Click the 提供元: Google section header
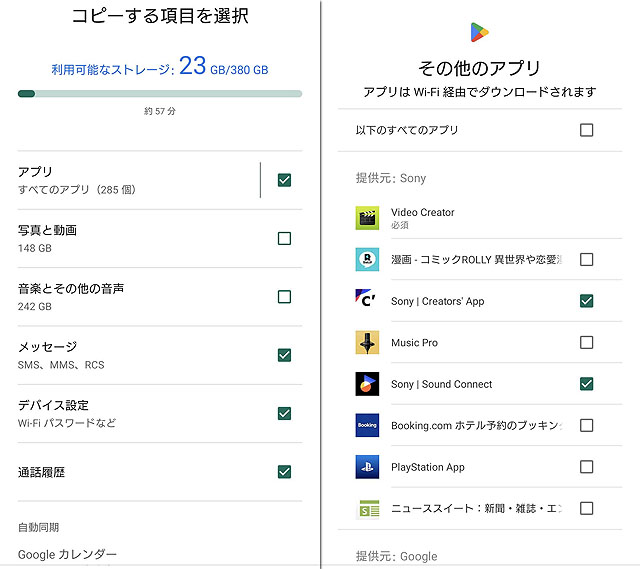640x569 pixels. coord(397,556)
